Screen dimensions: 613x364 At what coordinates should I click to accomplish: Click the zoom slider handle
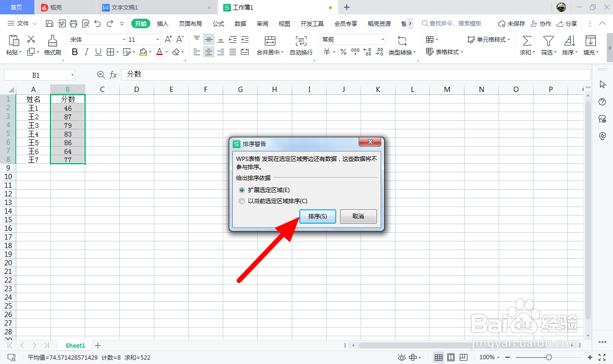549,357
